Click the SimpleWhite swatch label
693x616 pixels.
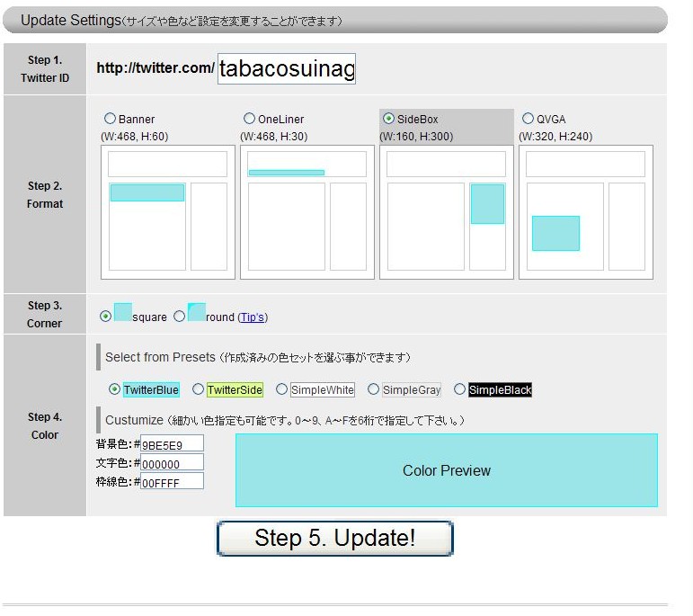pos(322,390)
